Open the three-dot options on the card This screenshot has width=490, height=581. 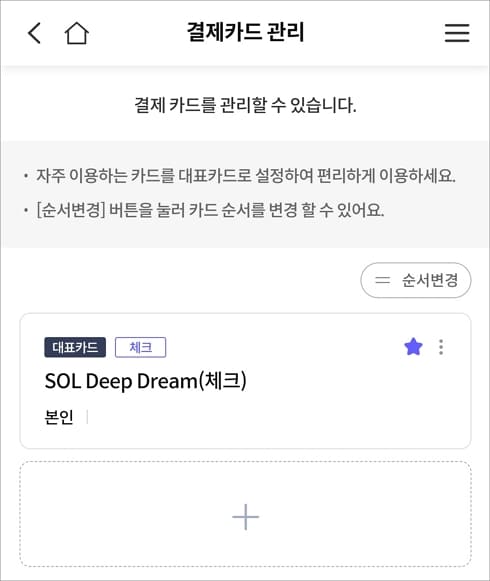coord(441,347)
